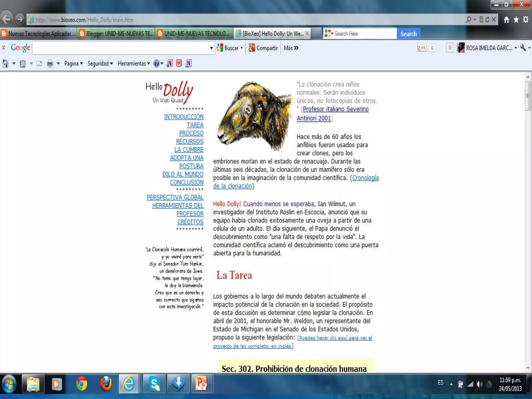Click the refresh page icon in address bar
The height and width of the screenshot is (399, 532).
pos(487,19)
